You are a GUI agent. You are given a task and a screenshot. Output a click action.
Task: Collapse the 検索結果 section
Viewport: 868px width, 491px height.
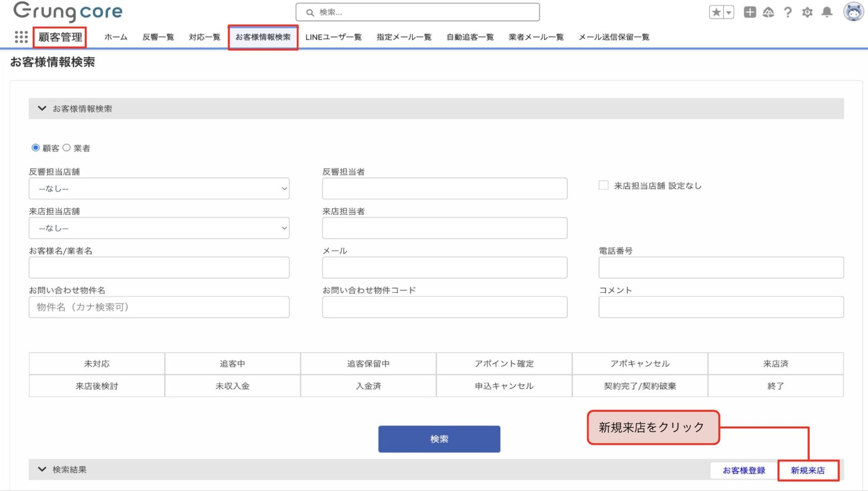42,469
